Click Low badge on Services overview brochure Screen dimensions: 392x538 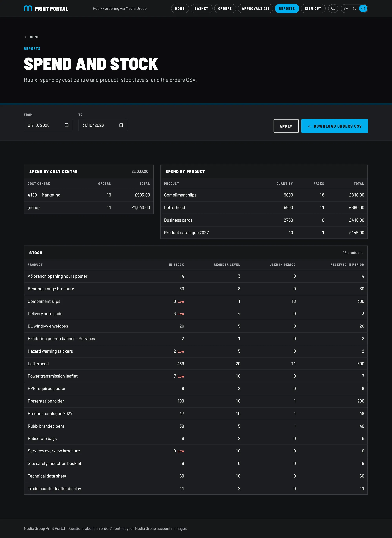(181, 451)
